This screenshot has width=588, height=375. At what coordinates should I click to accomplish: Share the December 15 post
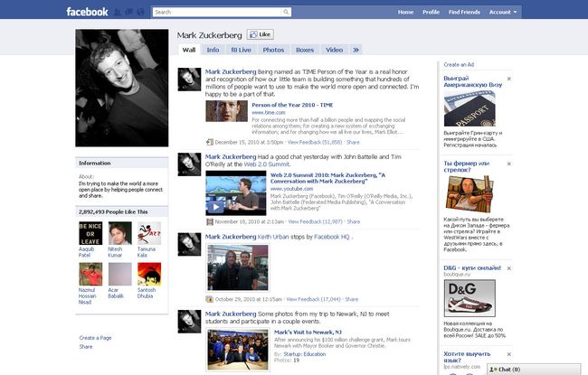(x=353, y=143)
